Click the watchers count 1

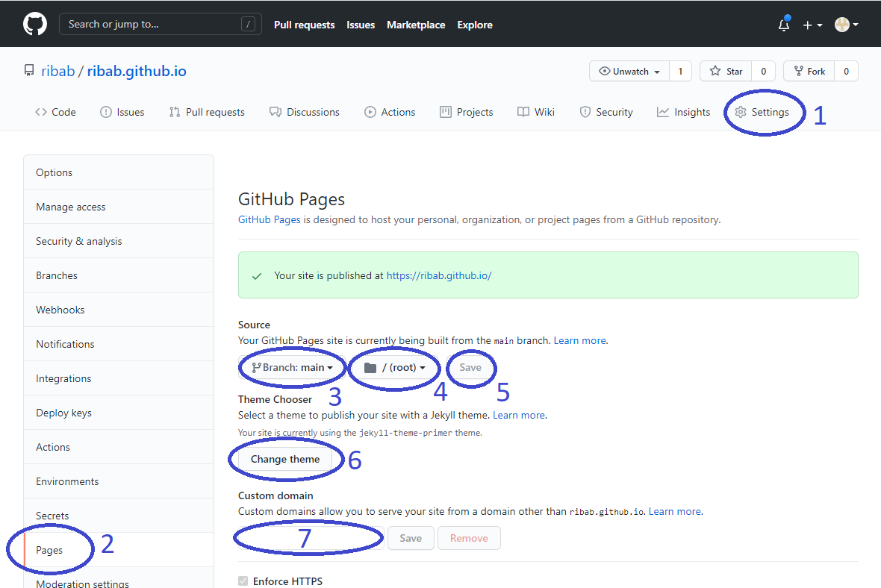click(x=680, y=72)
